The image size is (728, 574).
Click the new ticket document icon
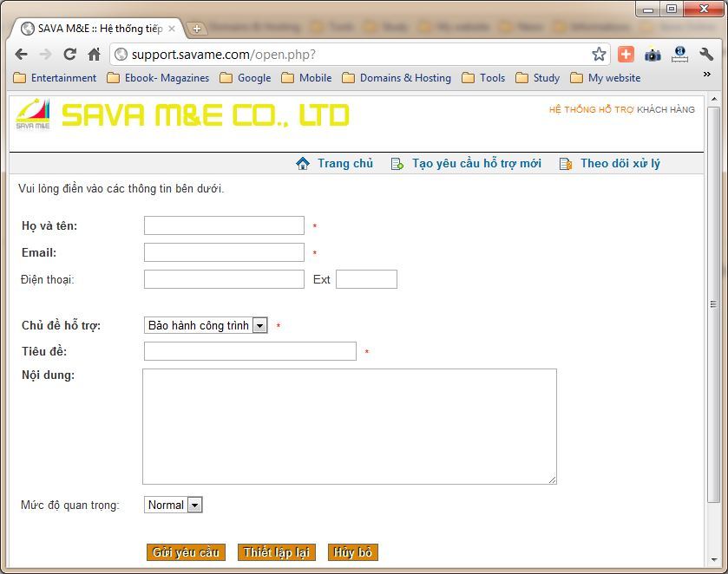click(x=397, y=164)
